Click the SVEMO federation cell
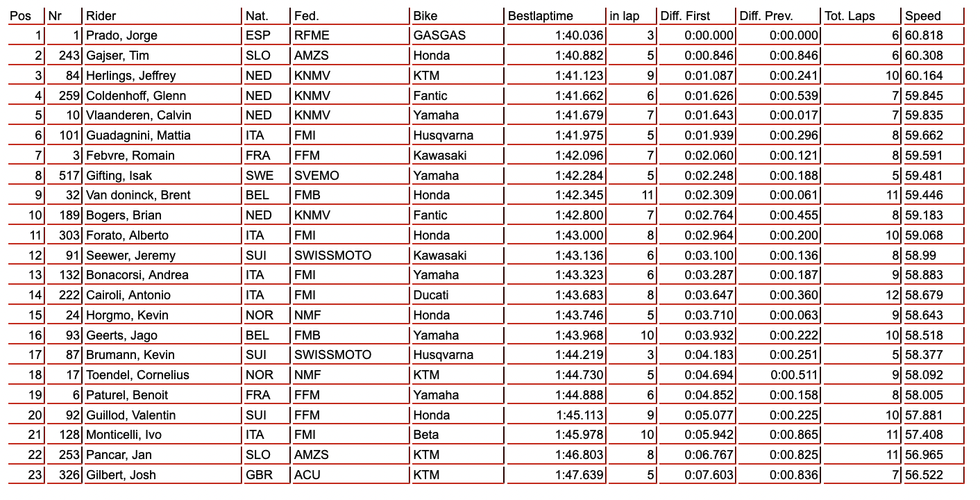 point(316,176)
